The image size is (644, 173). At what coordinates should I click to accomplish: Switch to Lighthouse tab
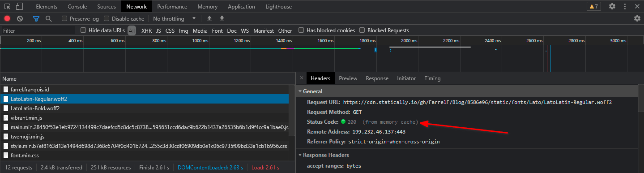(278, 7)
